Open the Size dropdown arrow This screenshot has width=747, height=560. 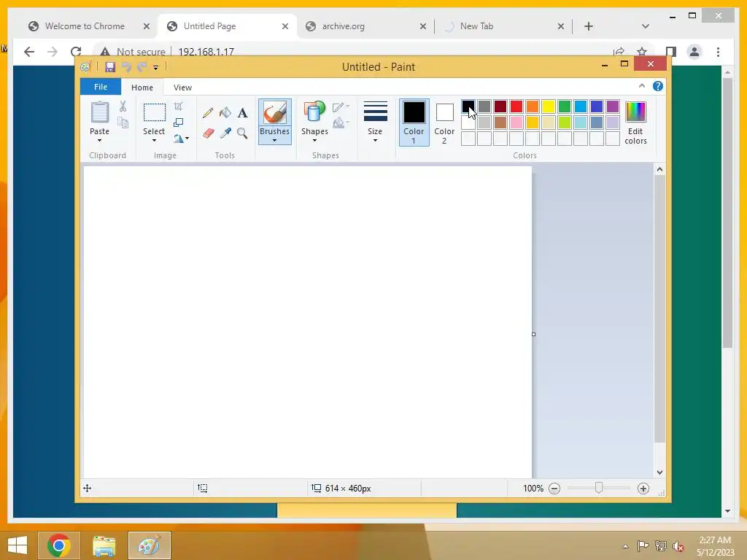[x=376, y=141]
